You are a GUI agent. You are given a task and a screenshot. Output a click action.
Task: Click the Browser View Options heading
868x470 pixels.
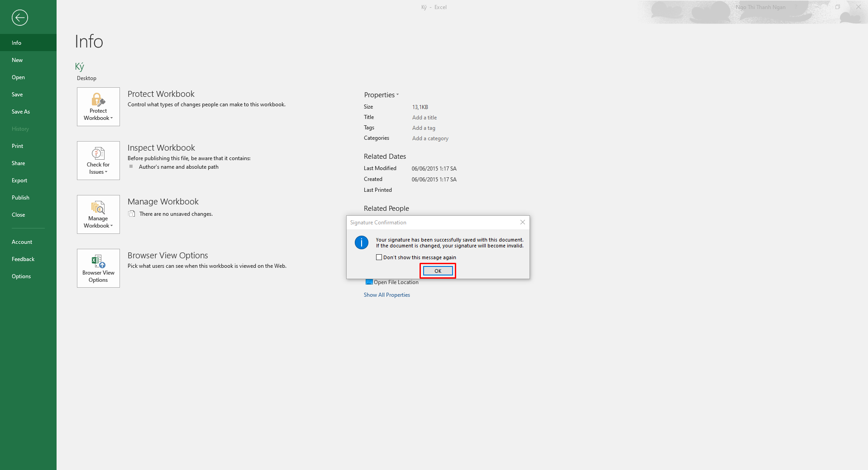pos(168,255)
